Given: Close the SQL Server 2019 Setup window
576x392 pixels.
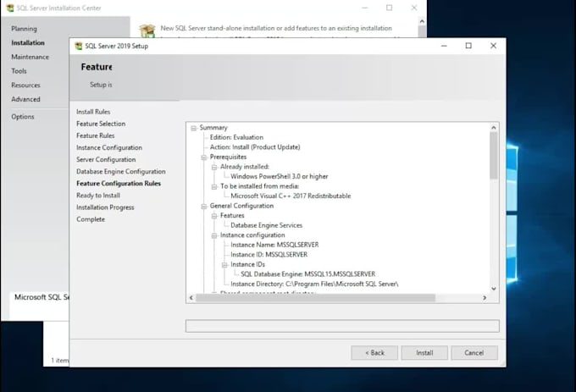Looking at the screenshot, I should tap(493, 46).
